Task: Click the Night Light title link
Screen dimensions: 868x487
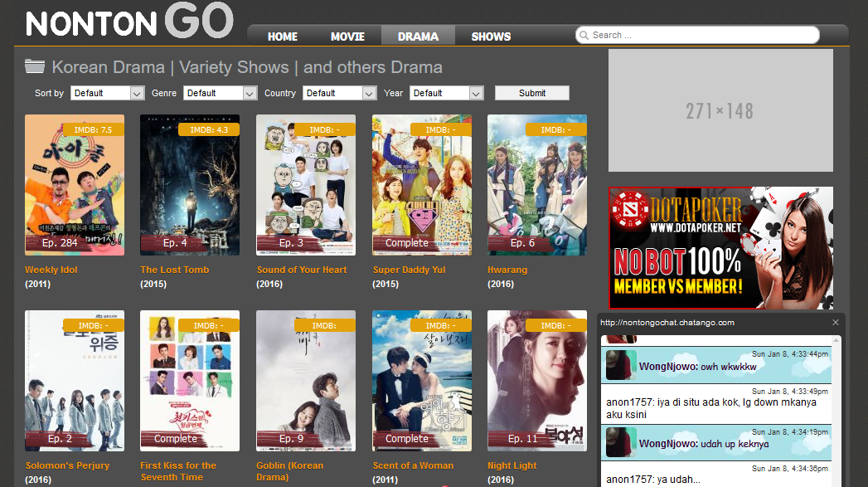Action: pyautogui.click(x=512, y=465)
